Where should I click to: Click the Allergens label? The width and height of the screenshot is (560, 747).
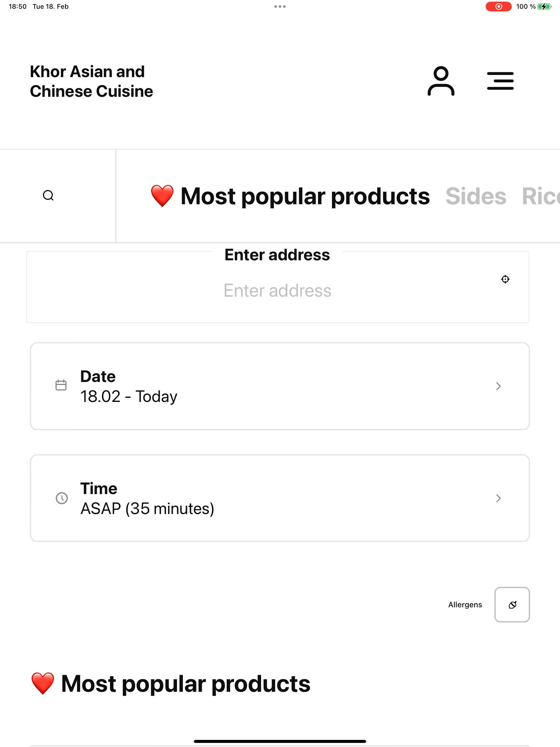point(465,605)
